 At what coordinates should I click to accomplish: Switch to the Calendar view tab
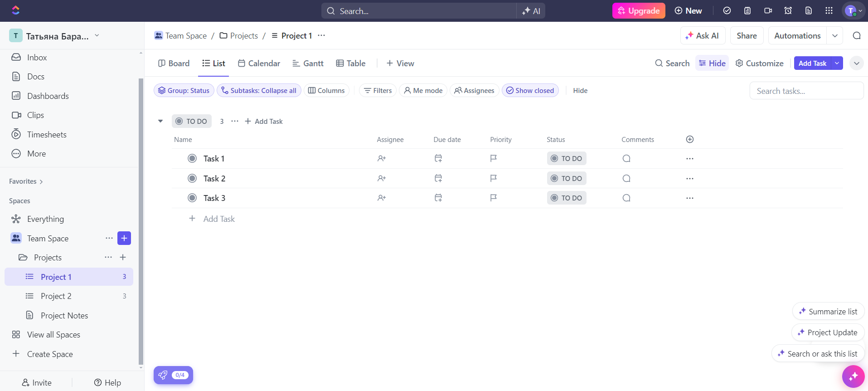pos(259,64)
